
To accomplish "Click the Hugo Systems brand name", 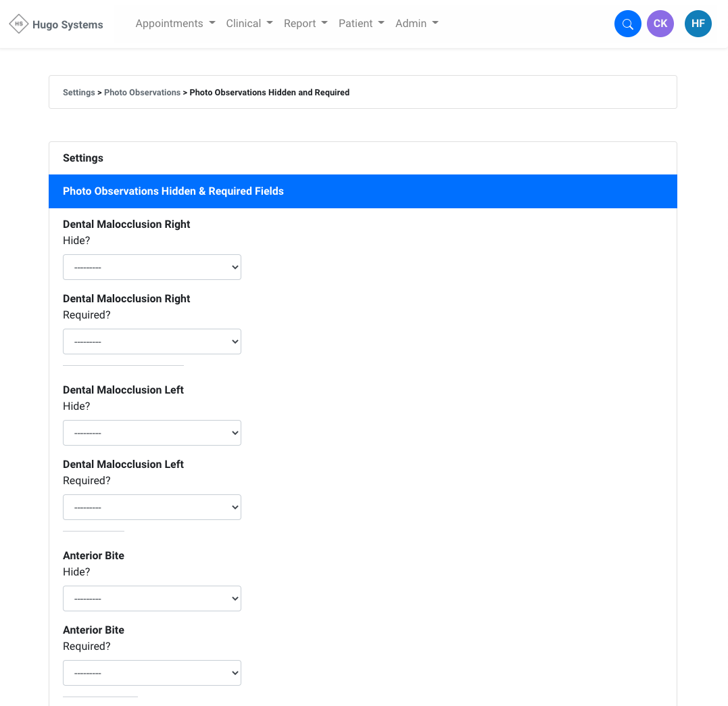I will (68, 25).
